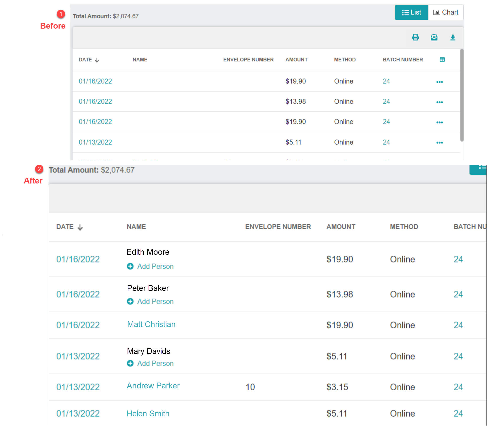The height and width of the screenshot is (430, 504).
Task: Click BATCH NUMBER header in Before table
Action: point(403,60)
